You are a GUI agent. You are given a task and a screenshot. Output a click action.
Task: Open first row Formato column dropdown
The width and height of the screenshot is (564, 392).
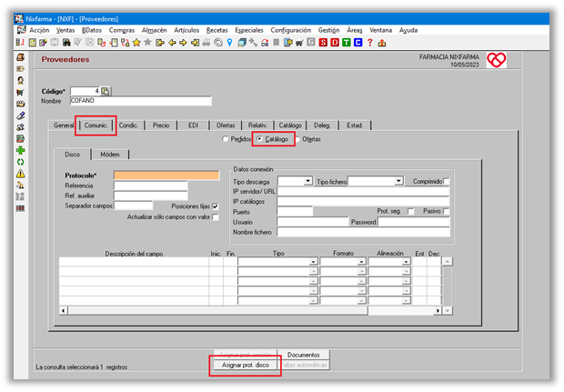click(x=361, y=262)
